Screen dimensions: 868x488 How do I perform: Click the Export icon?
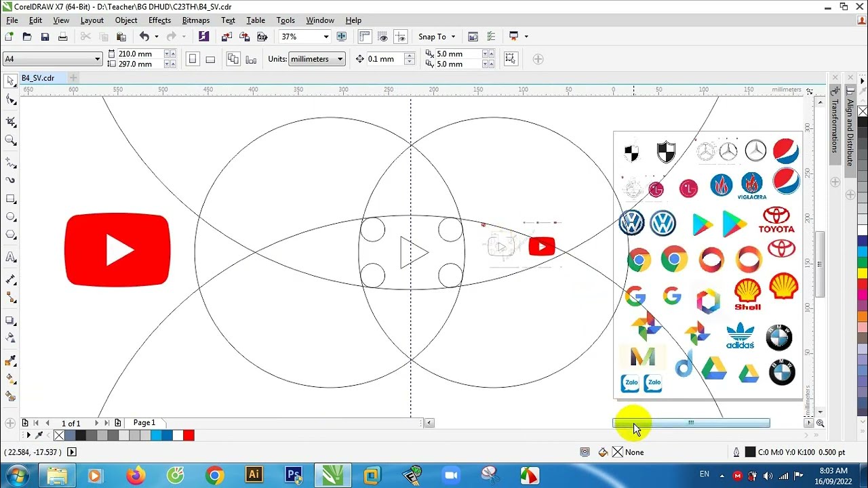[x=245, y=37]
